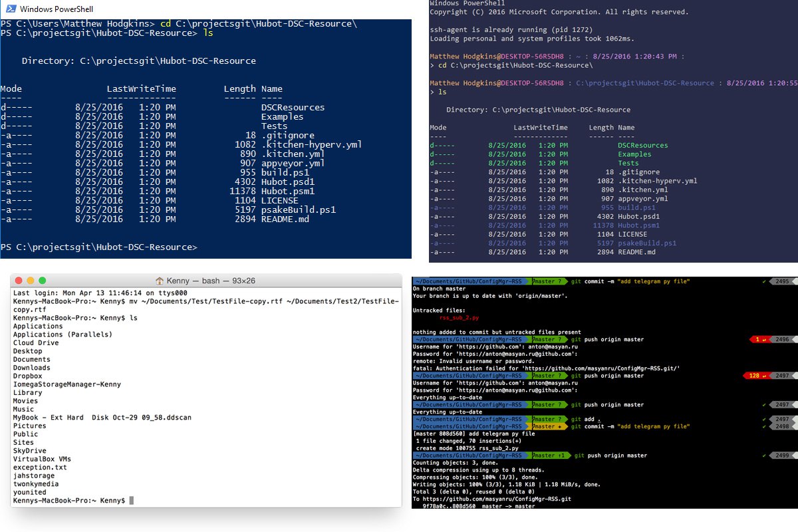
Task: Click Length header in the dark PowerShell window
Action: pyautogui.click(x=601, y=128)
